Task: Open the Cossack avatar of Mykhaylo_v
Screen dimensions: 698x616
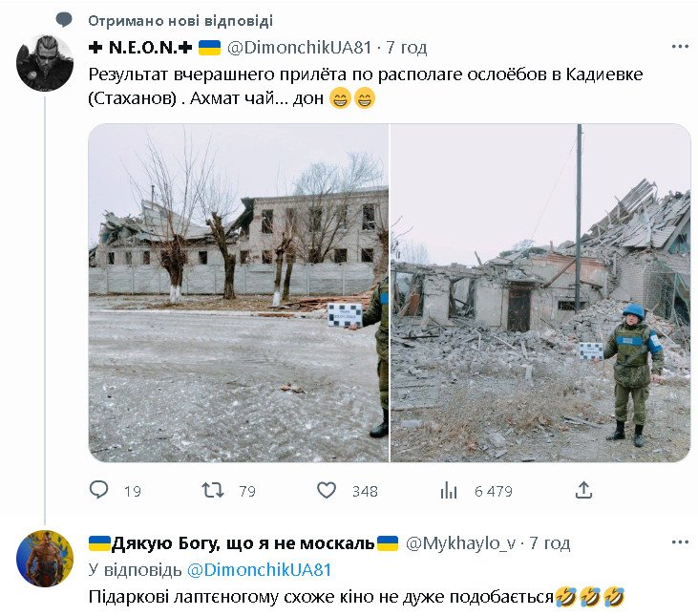Action: coord(45,558)
